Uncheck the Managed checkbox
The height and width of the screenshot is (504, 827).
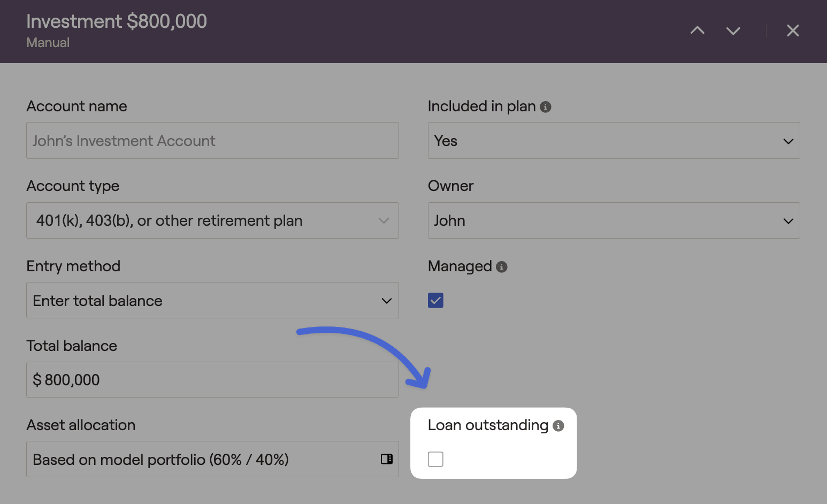point(435,301)
